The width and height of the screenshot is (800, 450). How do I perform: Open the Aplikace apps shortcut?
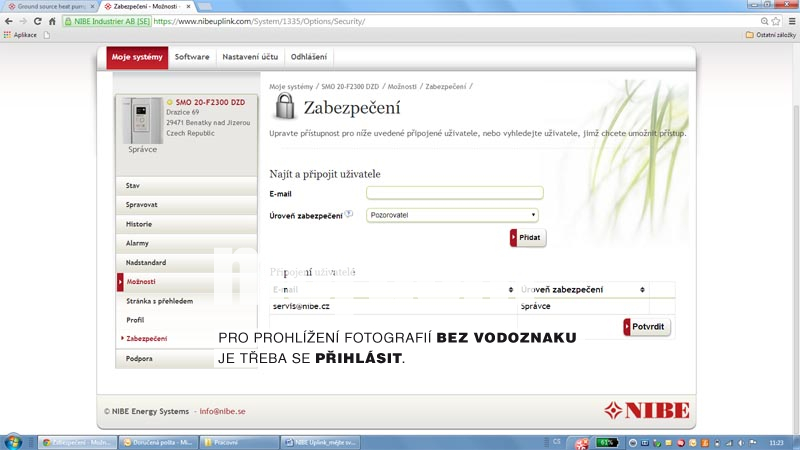(x=21, y=35)
